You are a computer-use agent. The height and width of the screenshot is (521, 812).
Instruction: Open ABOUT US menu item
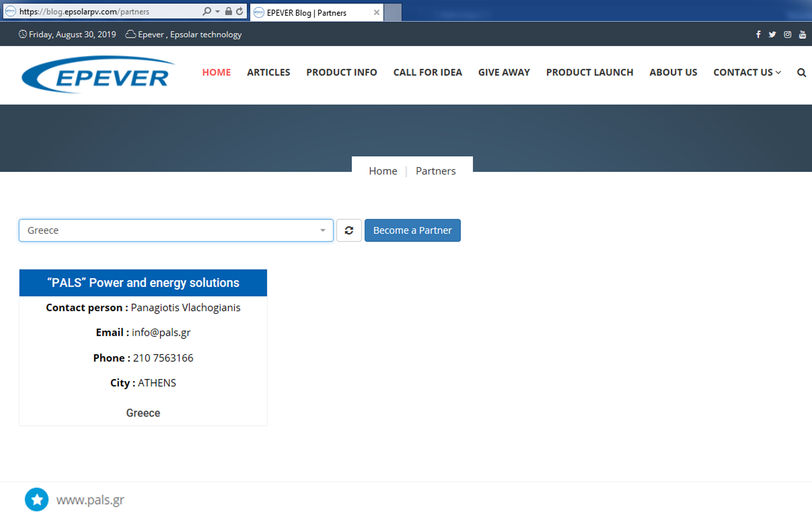tap(673, 72)
